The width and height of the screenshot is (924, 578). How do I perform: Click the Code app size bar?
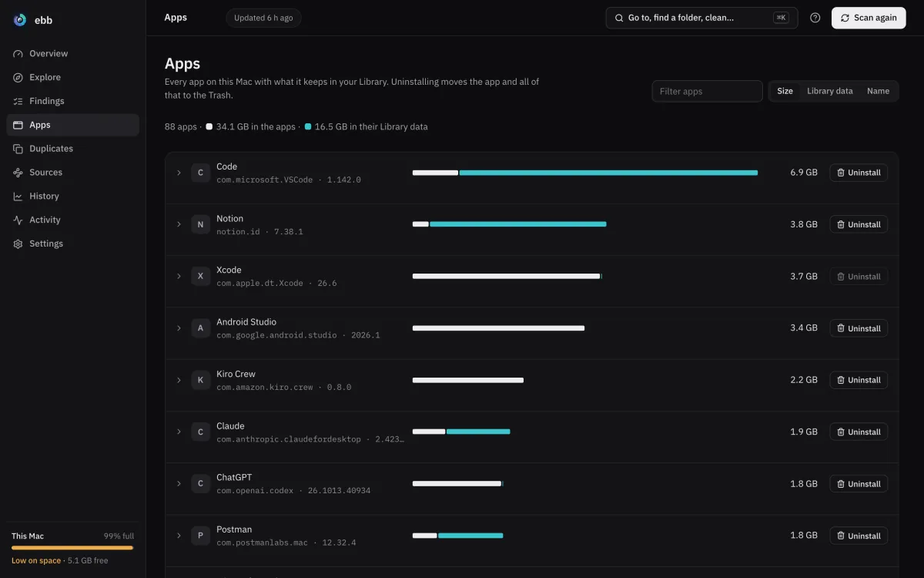tap(585, 173)
